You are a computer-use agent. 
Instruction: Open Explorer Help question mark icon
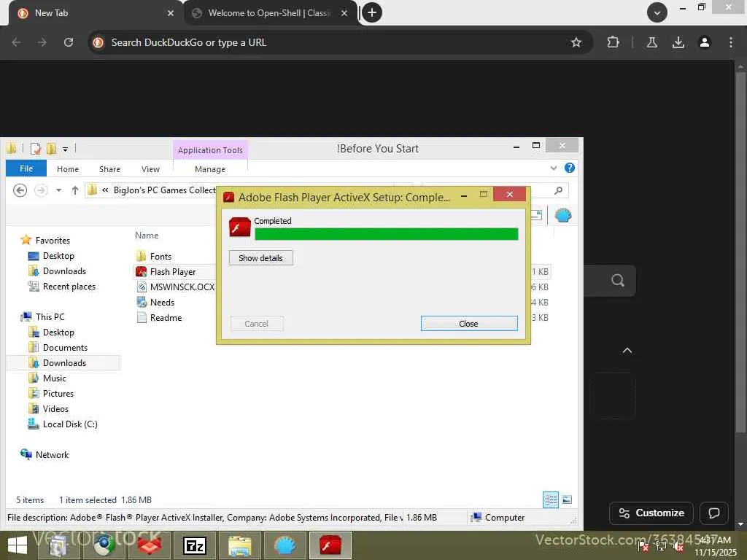[x=569, y=168]
